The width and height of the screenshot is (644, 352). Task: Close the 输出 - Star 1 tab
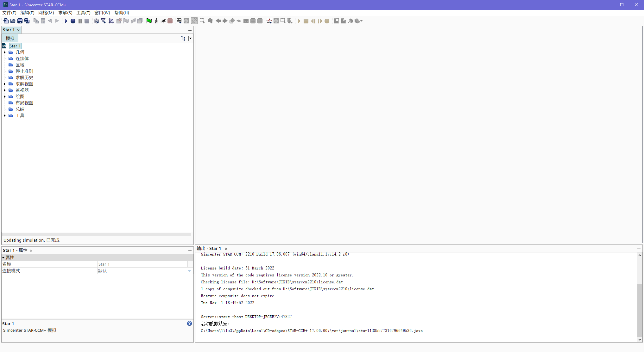click(226, 249)
